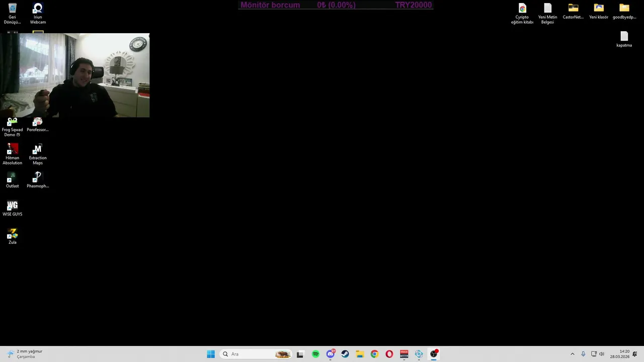Select the kapatma file icon
Screen dimensions: 644x362
point(624,39)
